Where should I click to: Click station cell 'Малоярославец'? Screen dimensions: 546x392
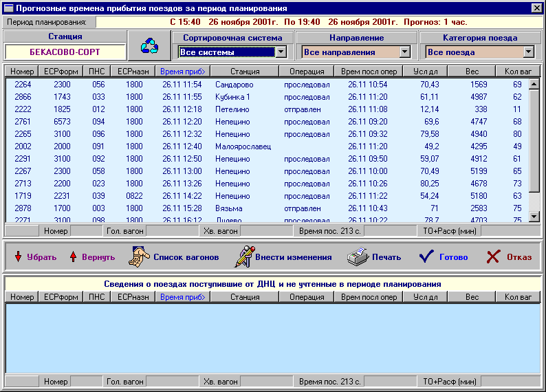pyautogui.click(x=243, y=146)
